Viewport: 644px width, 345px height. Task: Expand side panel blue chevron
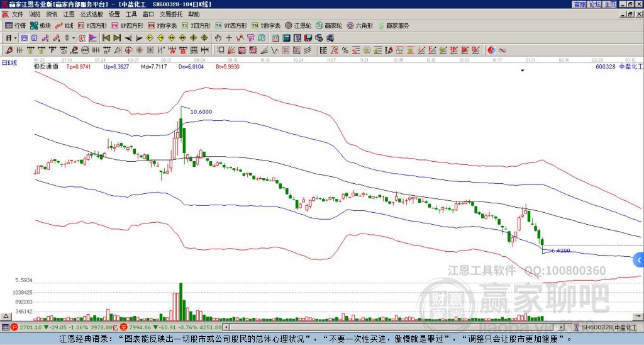pos(639,260)
